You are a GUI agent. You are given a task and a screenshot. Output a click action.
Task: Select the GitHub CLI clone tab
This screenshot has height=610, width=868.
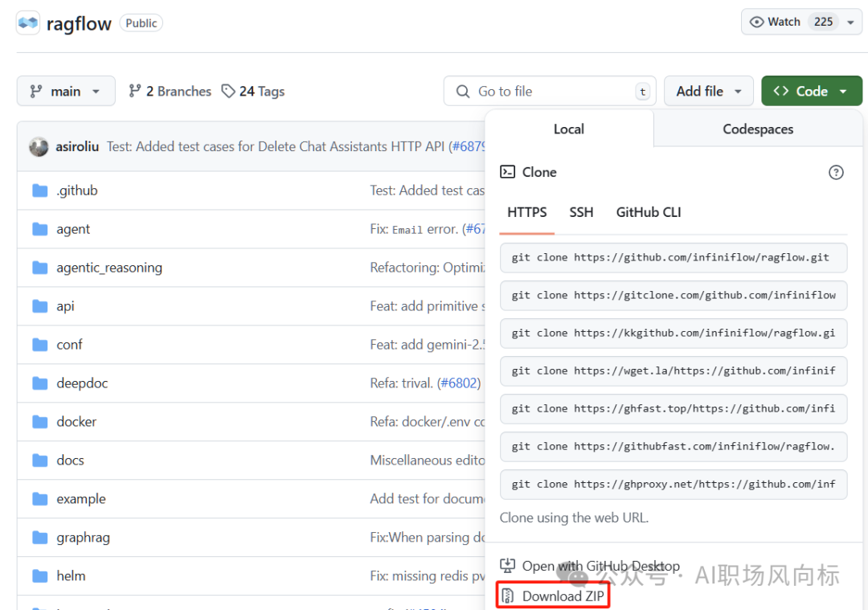click(x=649, y=212)
